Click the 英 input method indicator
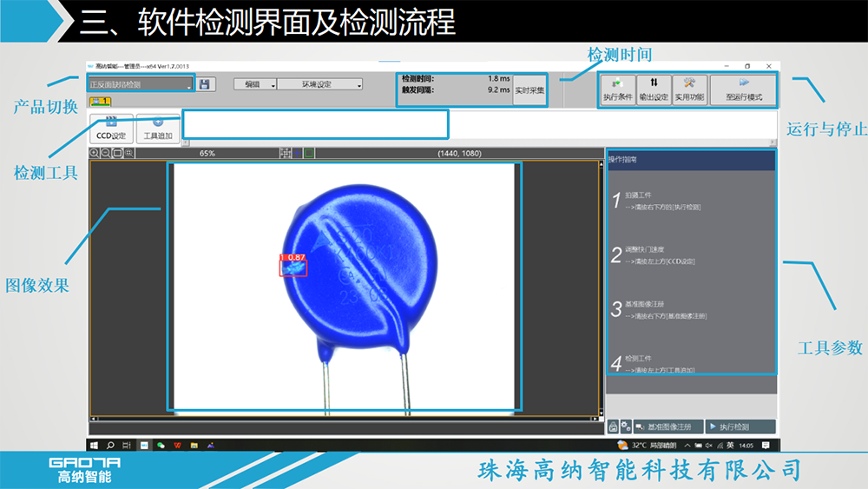This screenshot has height=489, width=868. [x=730, y=446]
